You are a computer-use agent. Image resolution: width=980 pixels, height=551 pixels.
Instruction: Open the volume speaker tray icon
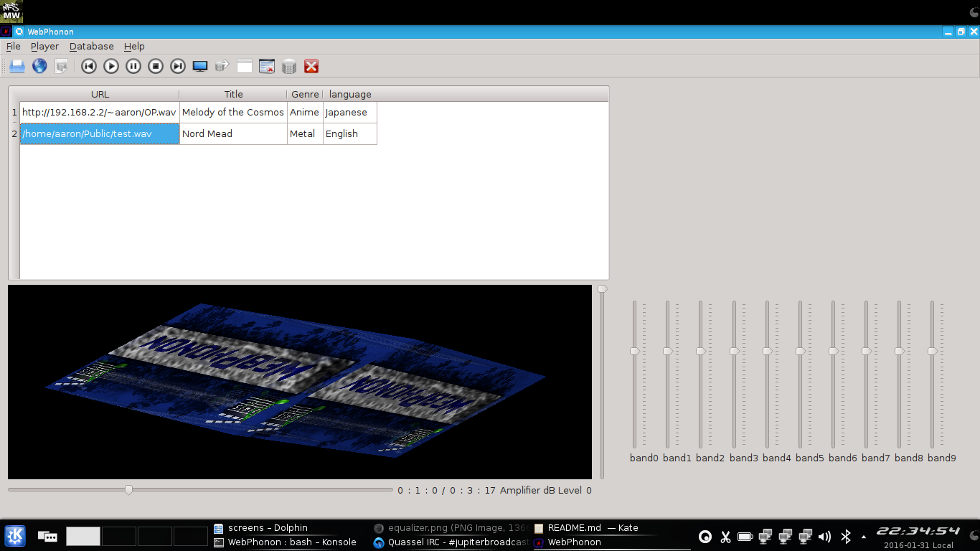pos(825,536)
